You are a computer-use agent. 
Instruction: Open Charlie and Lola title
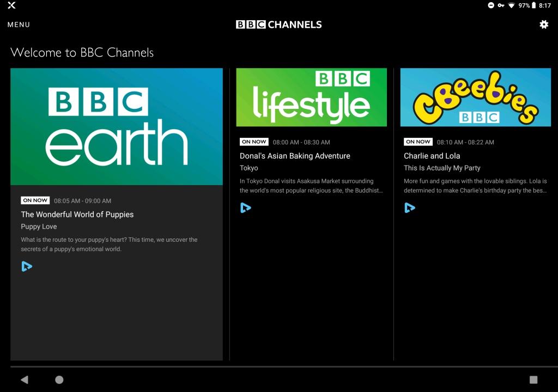pyautogui.click(x=432, y=156)
